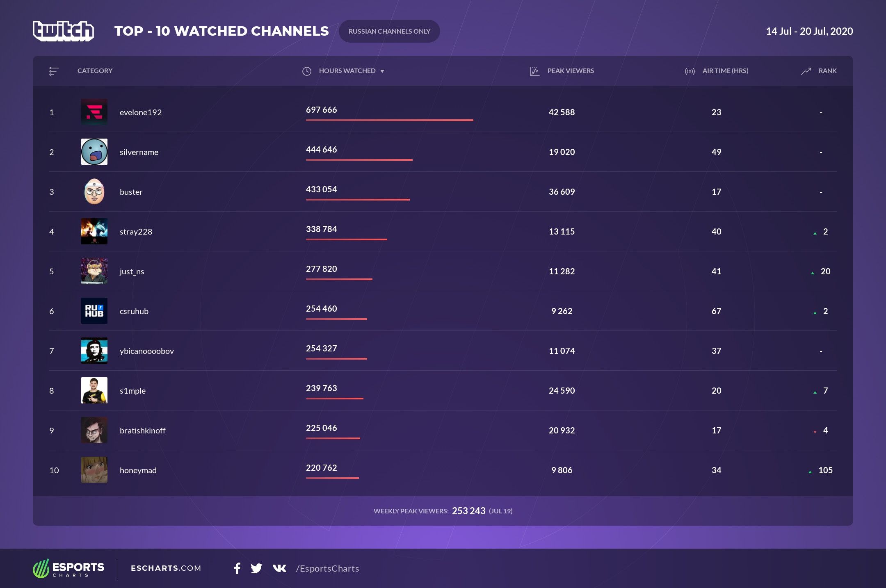Open the Hours Watched sort dropdown
The height and width of the screenshot is (588, 886).
pos(383,71)
